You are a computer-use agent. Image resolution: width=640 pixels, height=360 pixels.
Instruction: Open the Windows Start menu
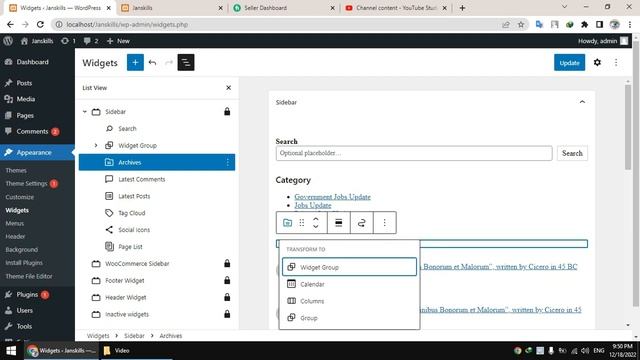(x=11, y=351)
